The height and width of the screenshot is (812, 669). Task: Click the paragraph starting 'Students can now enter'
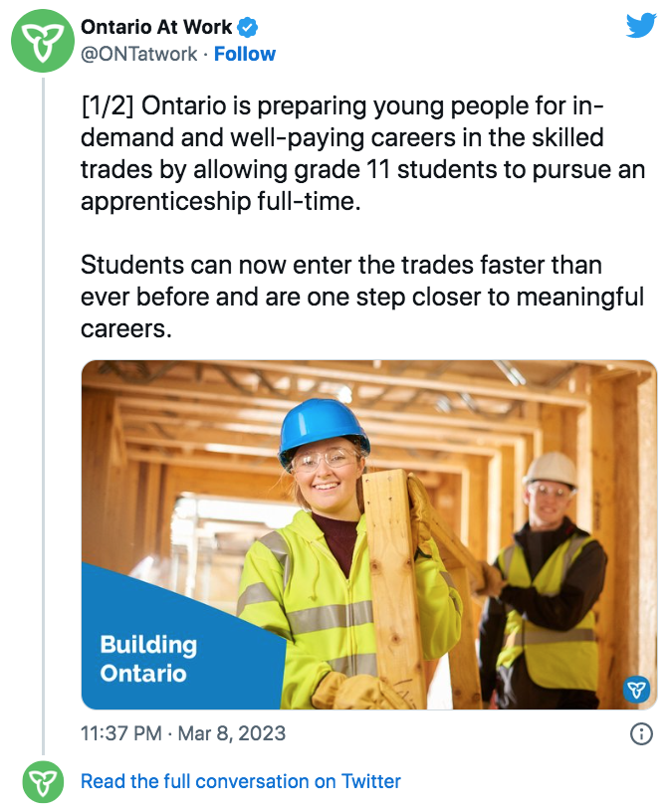pos(362,298)
